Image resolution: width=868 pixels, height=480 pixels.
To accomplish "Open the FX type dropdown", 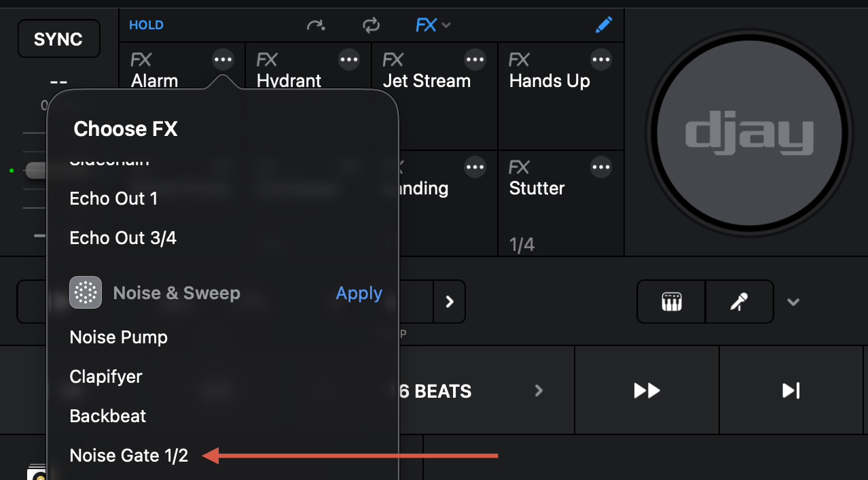I will pyautogui.click(x=433, y=26).
